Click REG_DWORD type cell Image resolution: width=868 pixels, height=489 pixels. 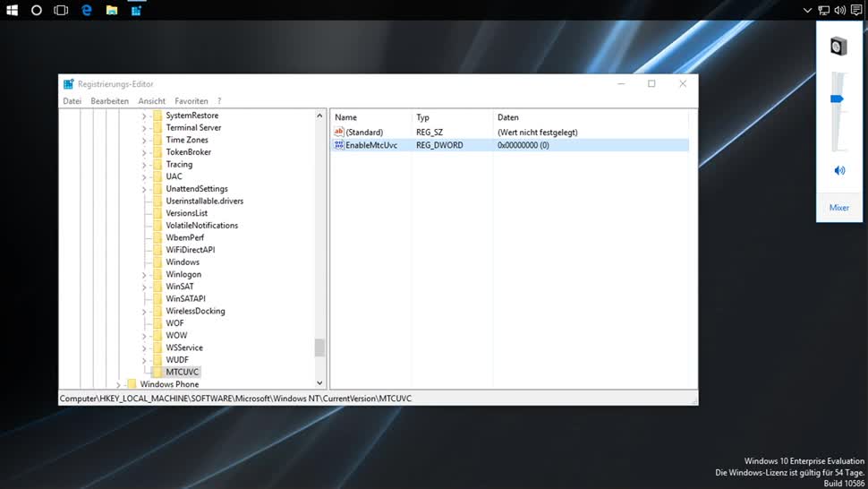pyautogui.click(x=439, y=145)
